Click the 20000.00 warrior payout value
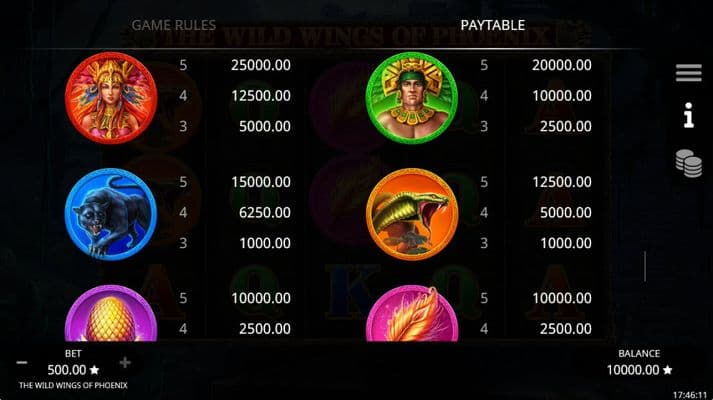This screenshot has width=713, height=400. click(x=562, y=65)
